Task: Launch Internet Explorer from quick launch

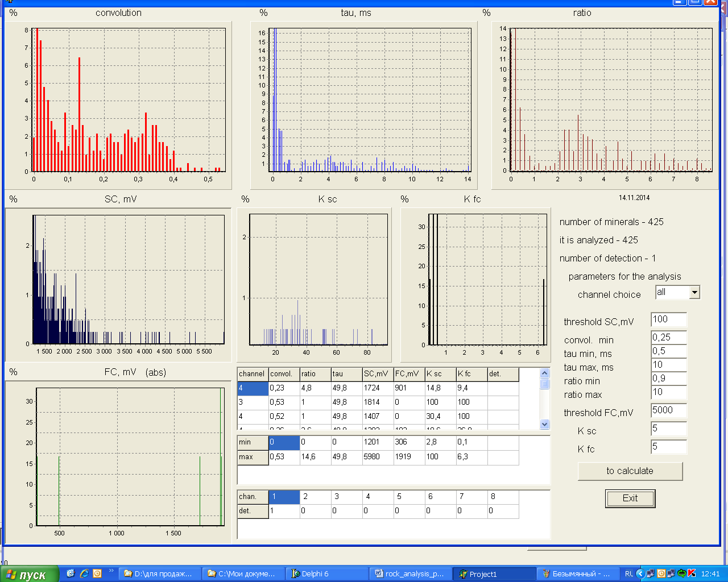Action: tap(84, 573)
